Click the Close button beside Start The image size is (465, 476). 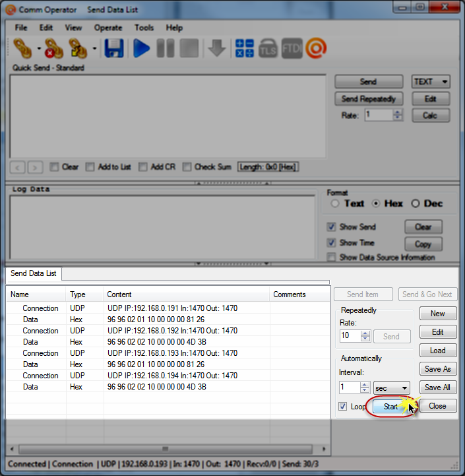point(438,406)
